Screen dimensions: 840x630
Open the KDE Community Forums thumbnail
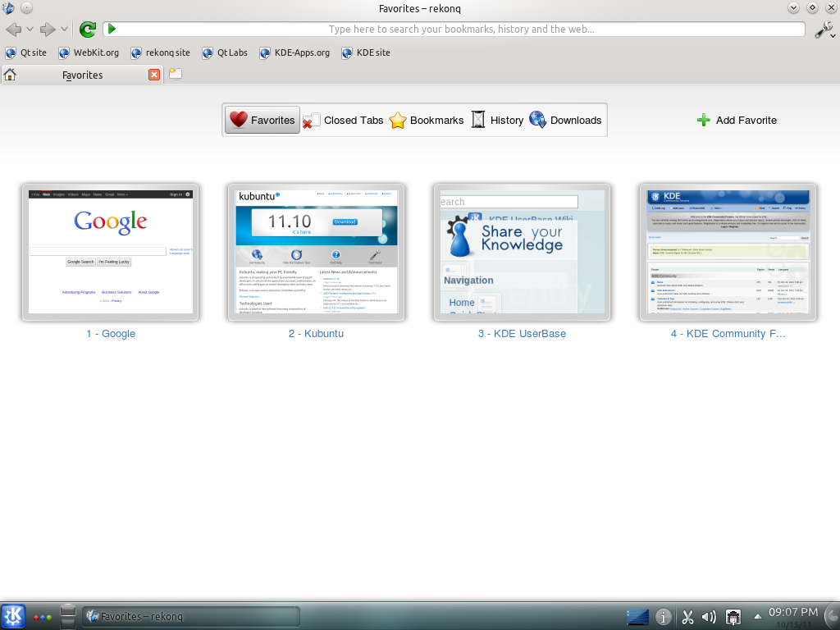point(728,253)
